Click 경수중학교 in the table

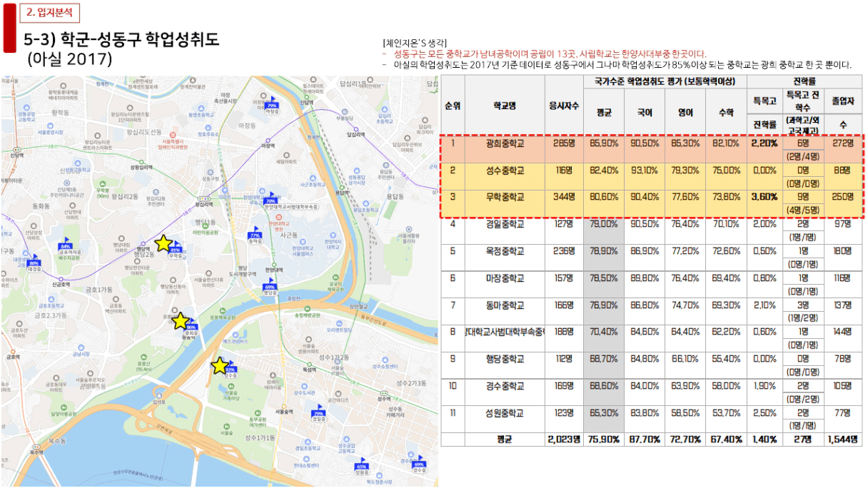[504, 386]
